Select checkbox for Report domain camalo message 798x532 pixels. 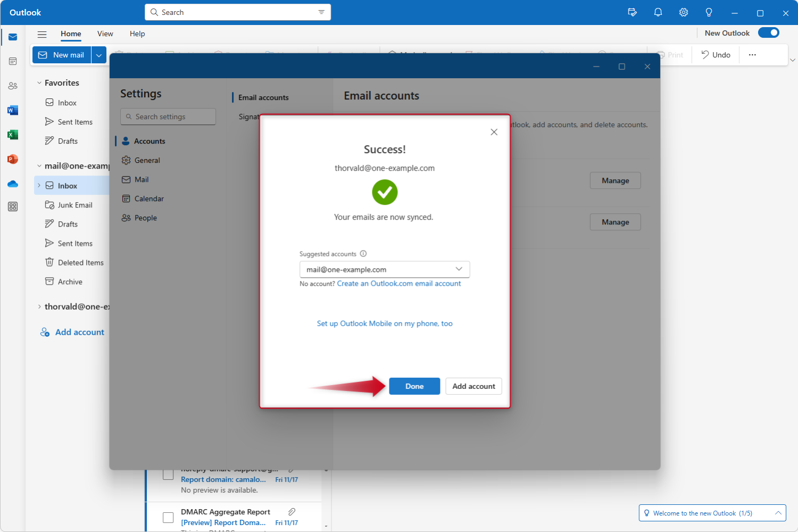click(x=168, y=475)
